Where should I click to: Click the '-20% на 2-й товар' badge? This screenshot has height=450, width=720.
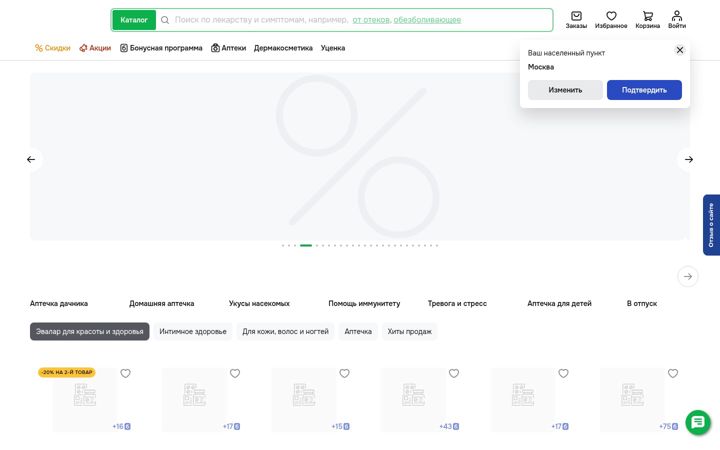point(67,372)
